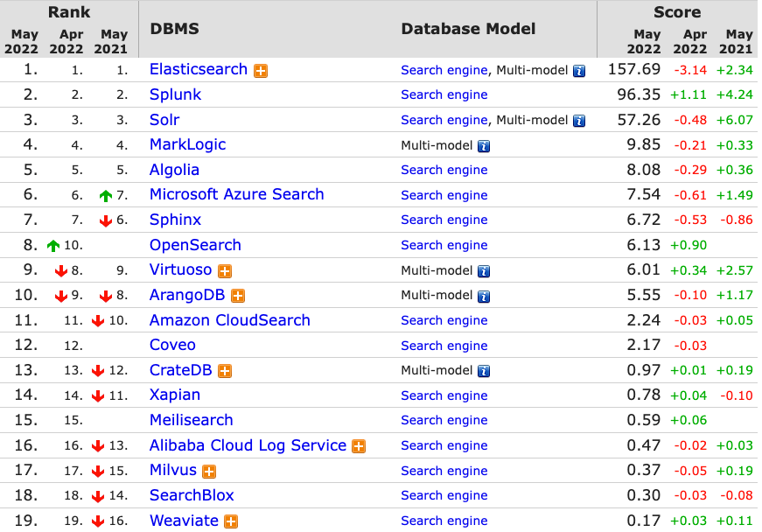The height and width of the screenshot is (532, 762).
Task: Click the red down arrow in SearchBlox row
Action: tap(98, 496)
